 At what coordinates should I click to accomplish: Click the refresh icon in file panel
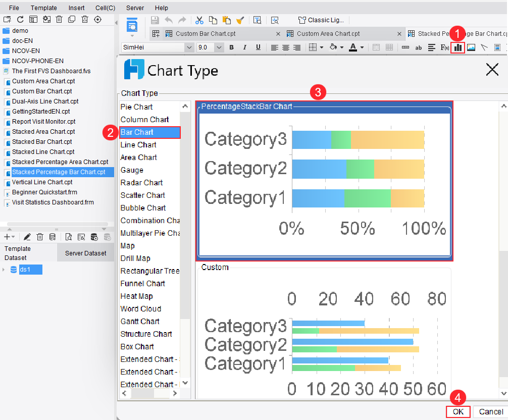click(x=20, y=19)
